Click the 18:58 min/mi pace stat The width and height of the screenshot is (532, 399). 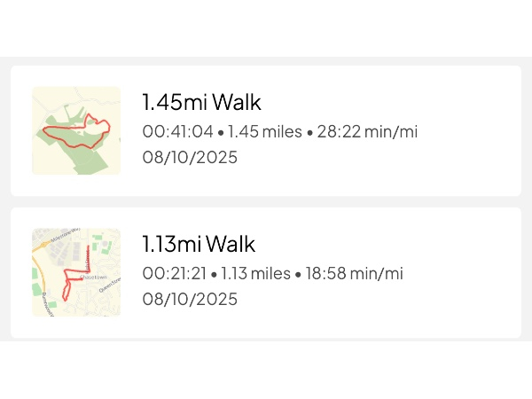pyautogui.click(x=354, y=274)
